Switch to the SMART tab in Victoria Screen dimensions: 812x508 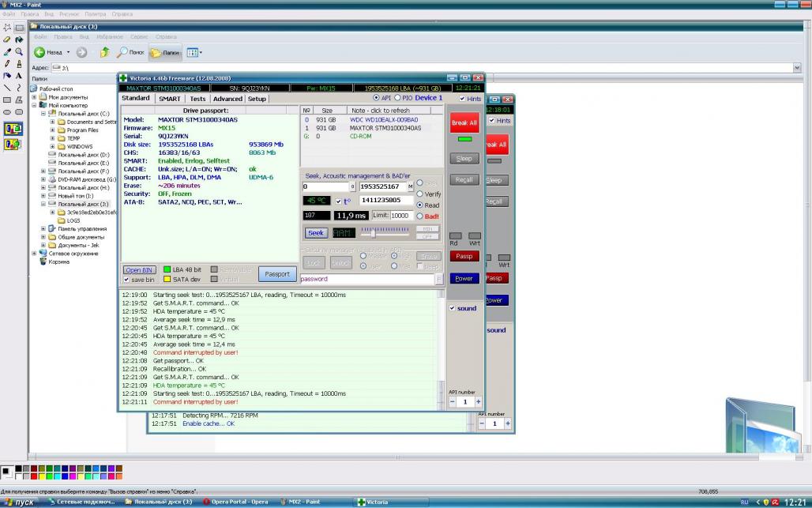coord(170,99)
